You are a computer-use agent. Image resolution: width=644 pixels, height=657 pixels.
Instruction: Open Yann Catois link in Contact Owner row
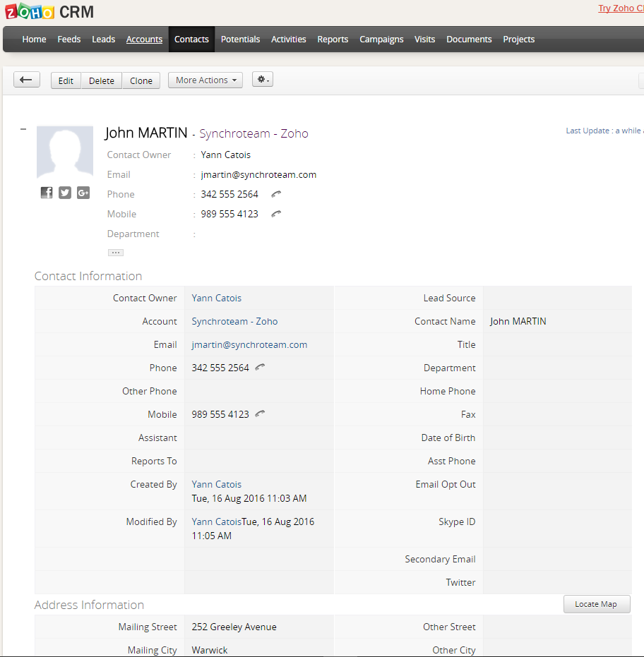[x=216, y=298]
